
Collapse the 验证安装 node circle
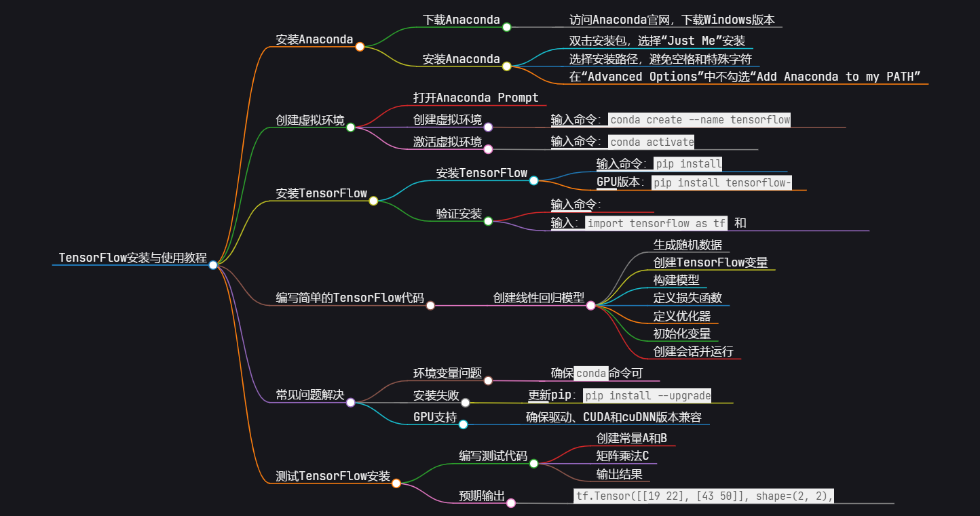coord(488,221)
